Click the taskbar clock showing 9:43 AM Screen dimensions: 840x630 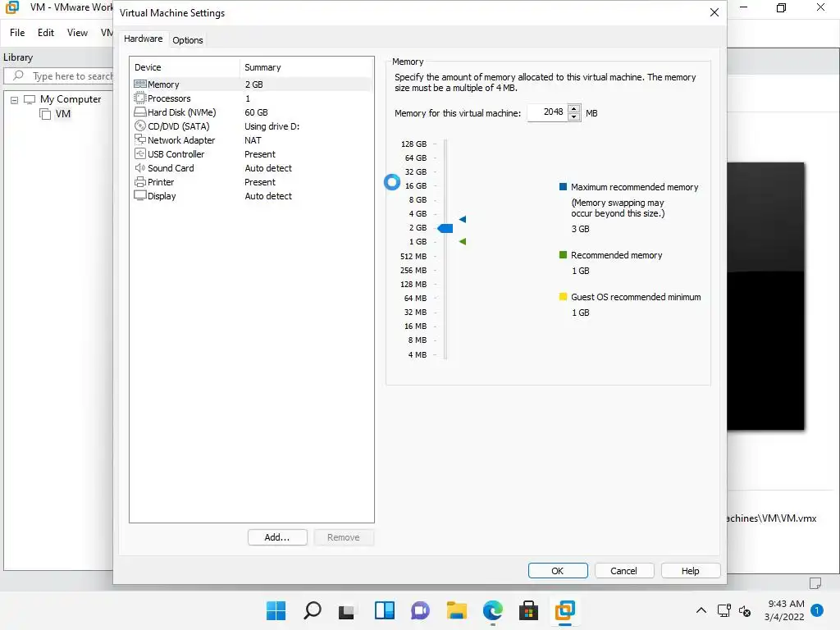click(785, 610)
